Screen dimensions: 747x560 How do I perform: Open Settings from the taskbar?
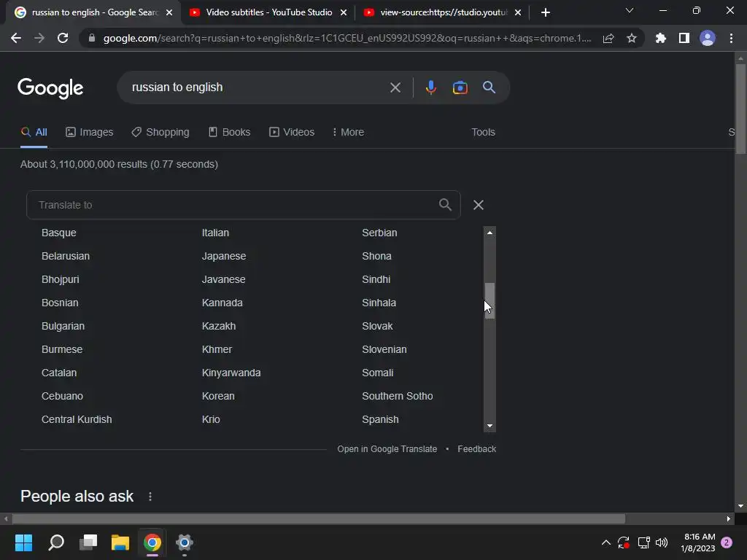tap(185, 542)
